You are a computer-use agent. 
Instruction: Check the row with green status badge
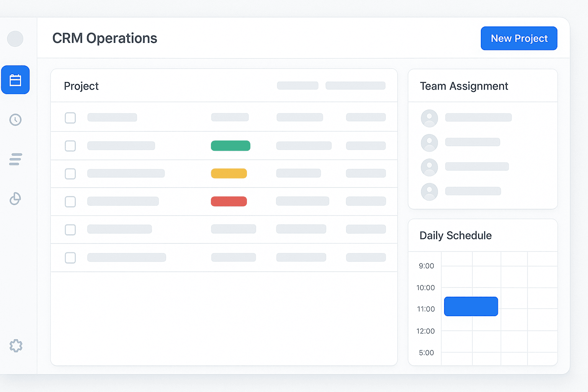point(70,146)
